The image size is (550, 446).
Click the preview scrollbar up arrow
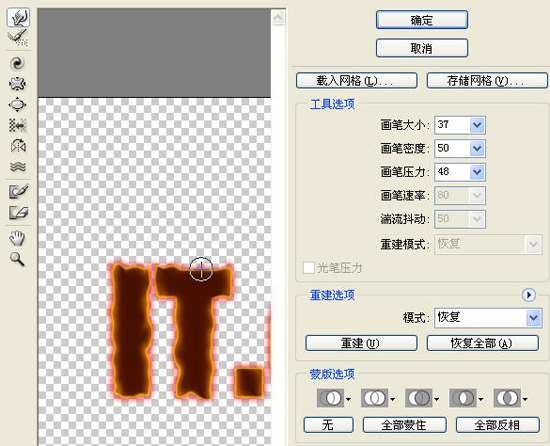pos(279,17)
